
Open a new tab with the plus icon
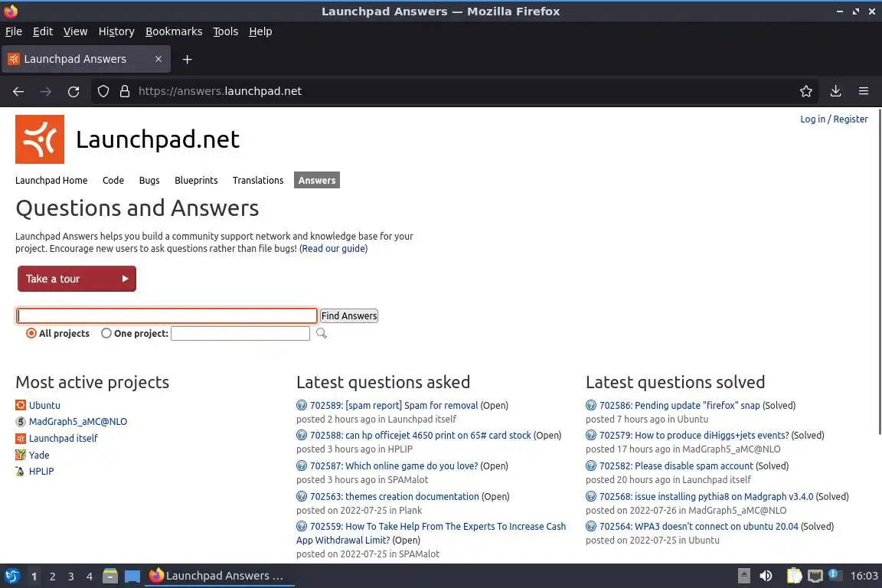click(x=188, y=59)
